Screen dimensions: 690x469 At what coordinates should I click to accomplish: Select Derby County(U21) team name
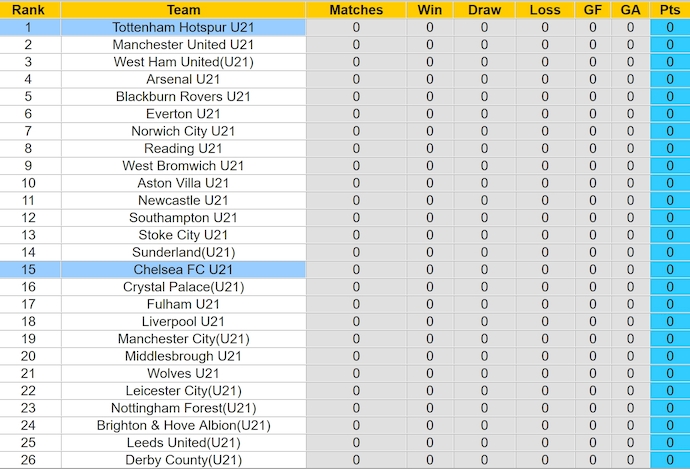pyautogui.click(x=183, y=460)
